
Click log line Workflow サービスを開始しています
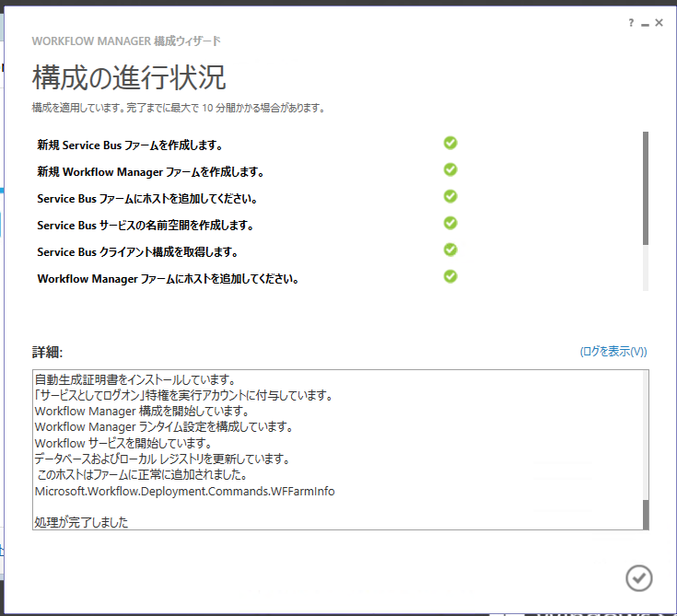click(123, 443)
